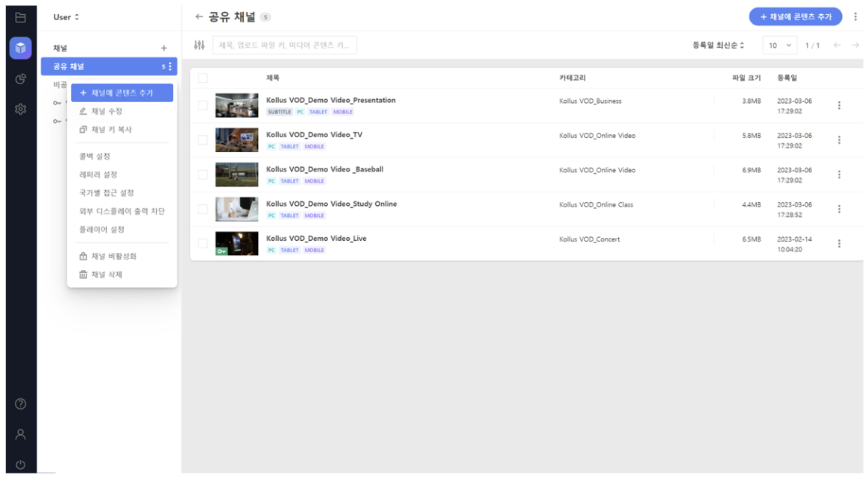Expand the User account selector
Screen dimensions: 868x481
click(x=66, y=17)
